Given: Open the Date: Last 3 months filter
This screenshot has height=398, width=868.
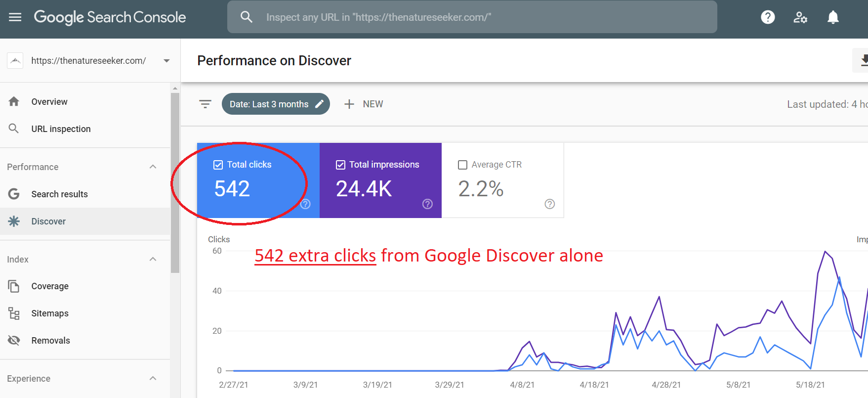Looking at the screenshot, I should pos(276,104).
